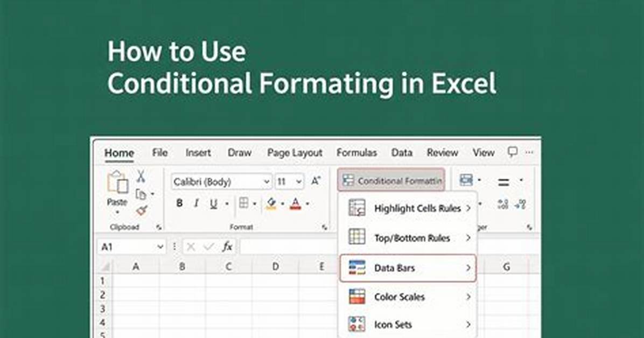Viewport: 644px width, 338px height.
Task: Select row 3 header
Action: click(x=103, y=309)
